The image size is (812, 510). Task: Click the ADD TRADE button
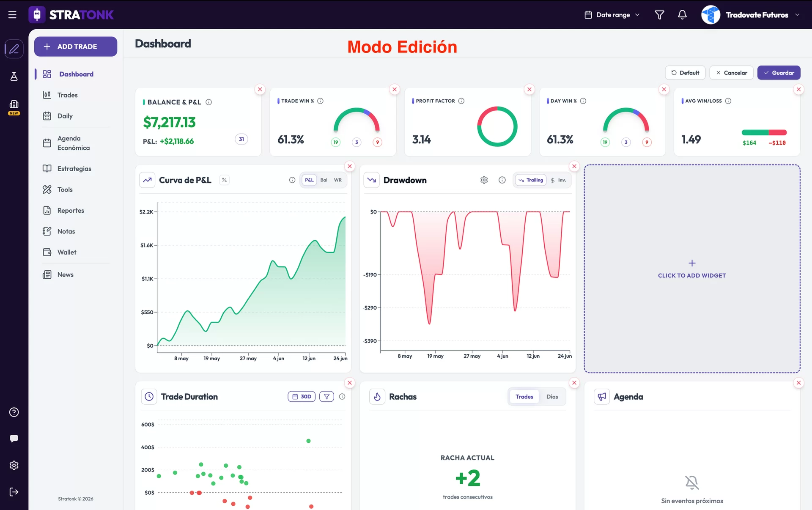coord(76,47)
